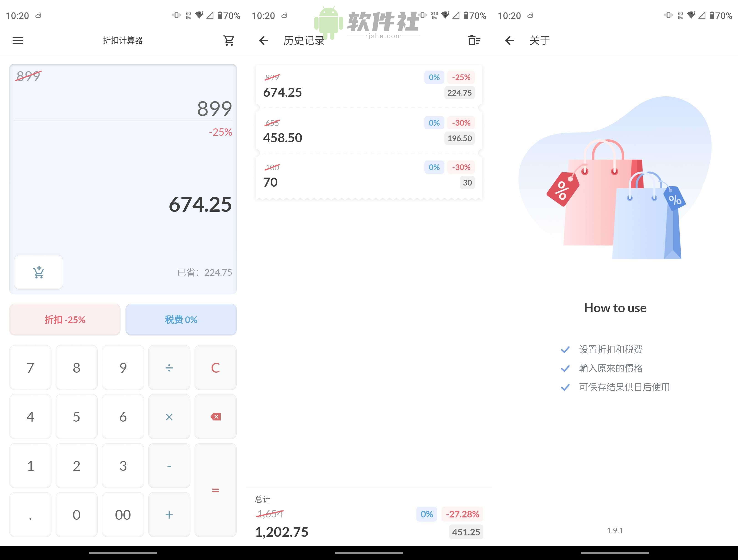Tap the division key on the keypad
The width and height of the screenshot is (738, 560).
click(x=169, y=368)
